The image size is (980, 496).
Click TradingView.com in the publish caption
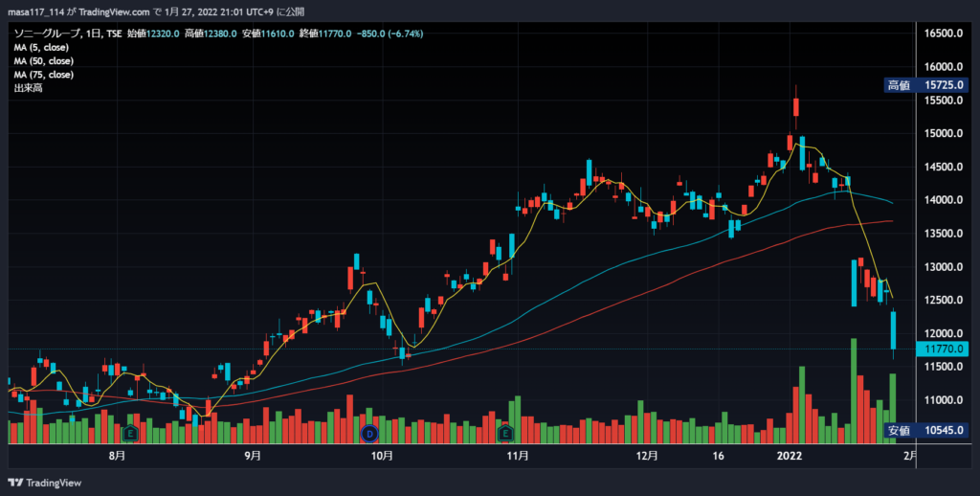coord(116,11)
